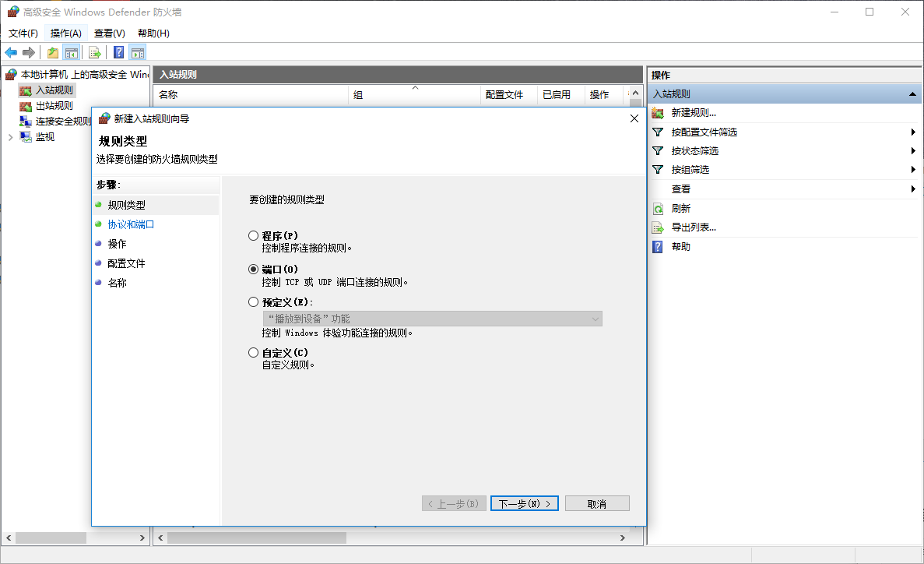Sort rules by the 操作 column header

tap(603, 95)
